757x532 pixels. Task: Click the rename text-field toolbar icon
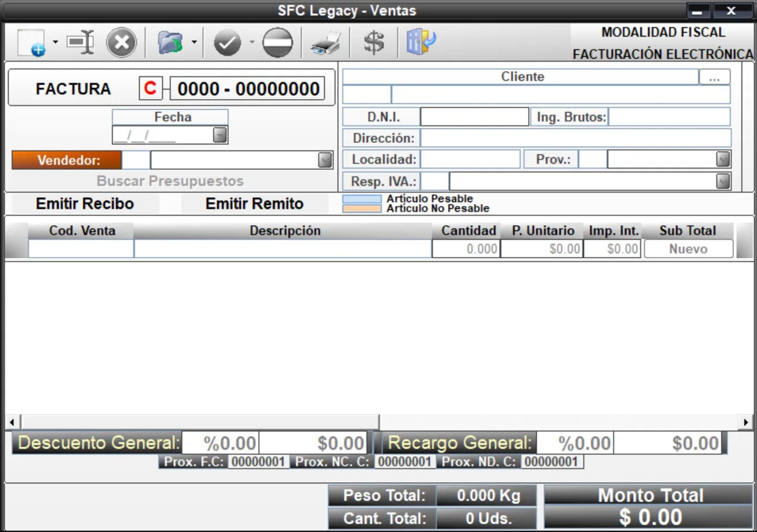(80, 43)
